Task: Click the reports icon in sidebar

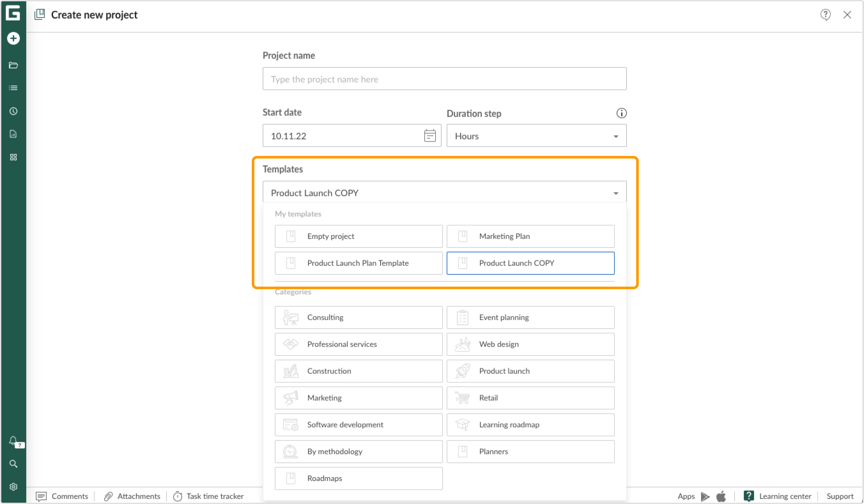Action: 13,134
